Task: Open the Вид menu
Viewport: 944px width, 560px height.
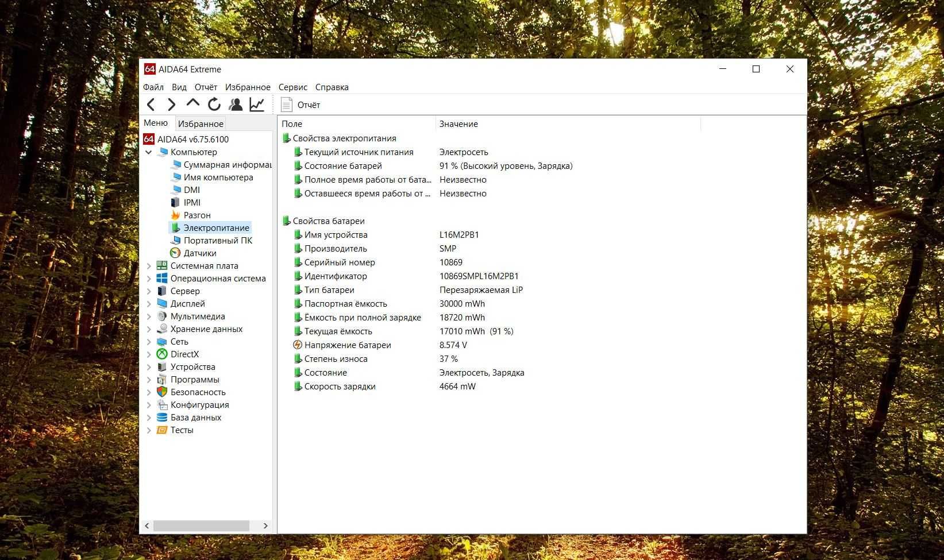Action: (179, 87)
